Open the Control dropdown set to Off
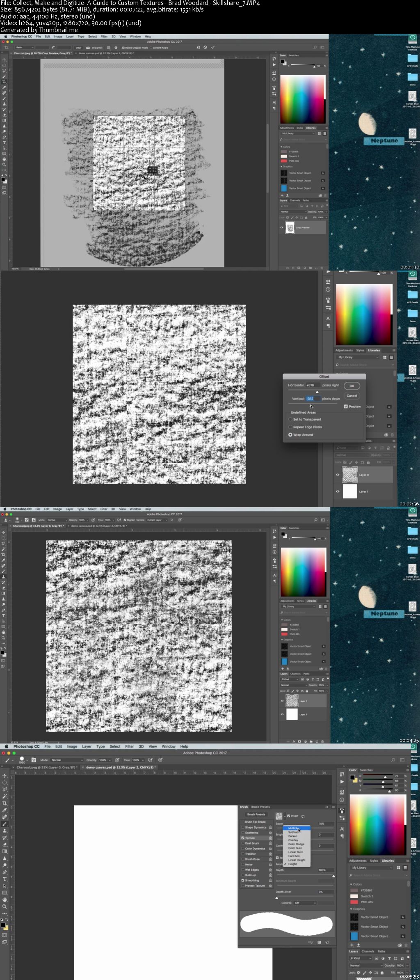This screenshot has width=420, height=980. click(305, 903)
